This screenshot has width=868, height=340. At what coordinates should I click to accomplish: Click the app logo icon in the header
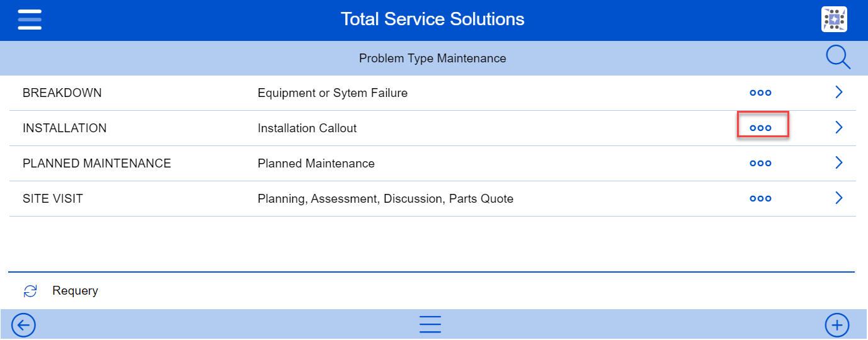pos(834,20)
